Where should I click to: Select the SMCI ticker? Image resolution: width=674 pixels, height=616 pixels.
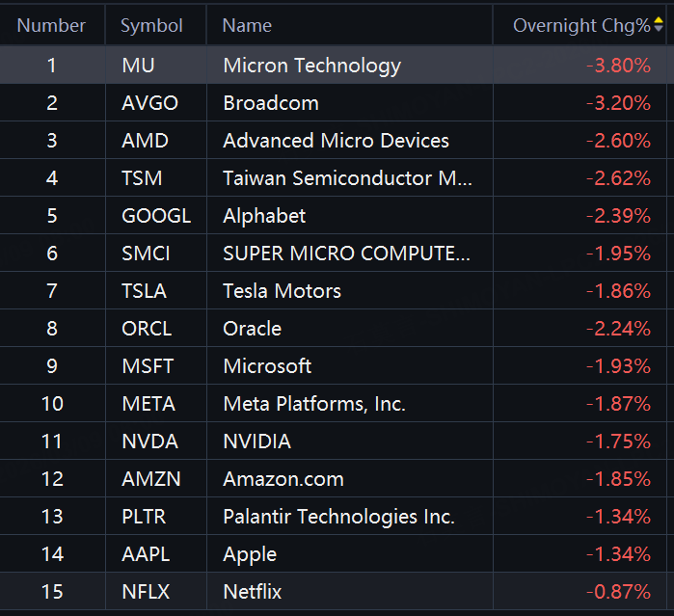coord(146,254)
